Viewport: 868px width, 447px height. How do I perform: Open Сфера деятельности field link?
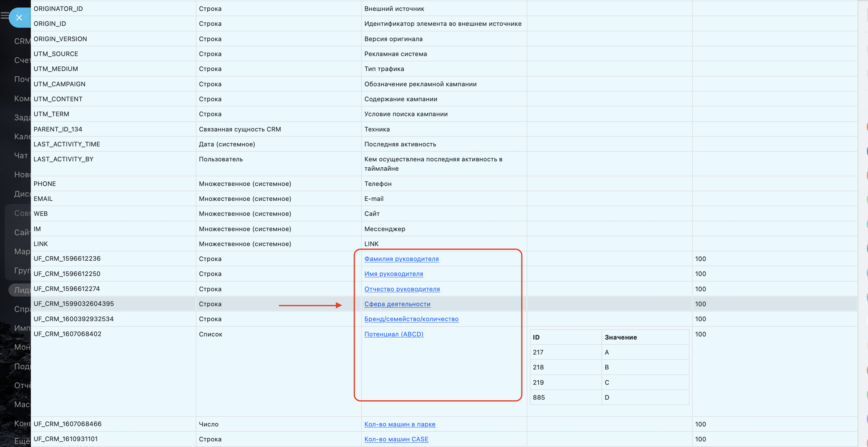pos(397,304)
